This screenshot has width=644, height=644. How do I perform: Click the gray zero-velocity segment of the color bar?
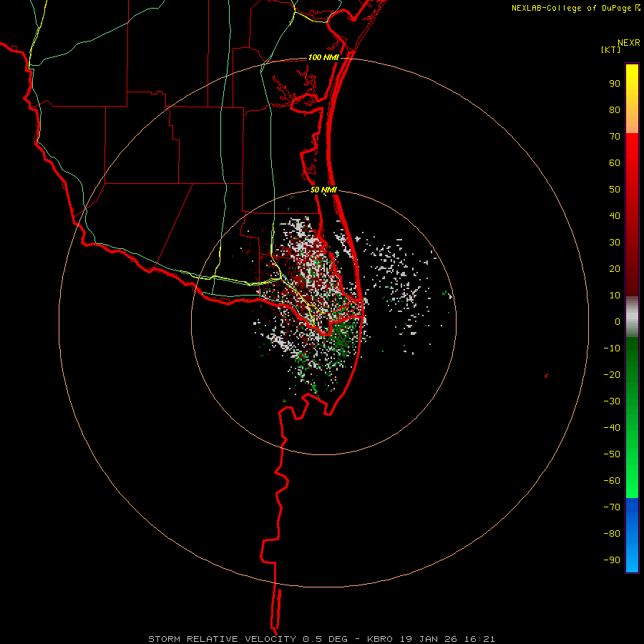(632, 317)
